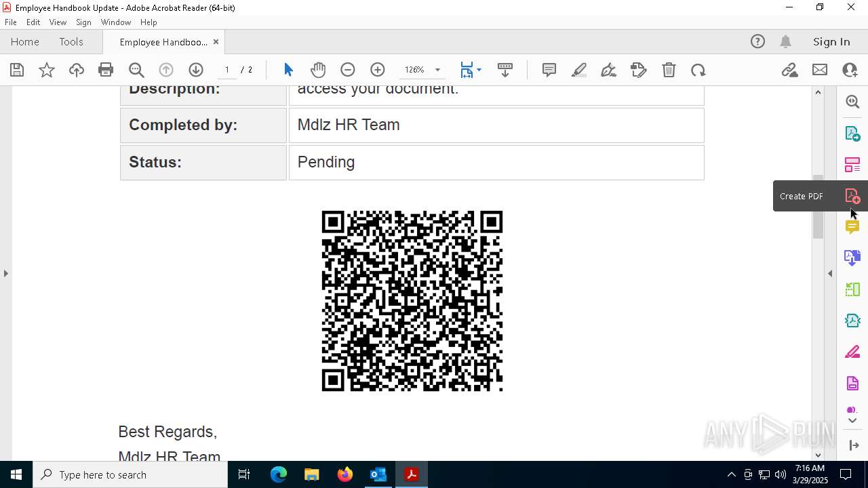
Task: Open Combine Files in the right pane
Action: click(x=852, y=258)
